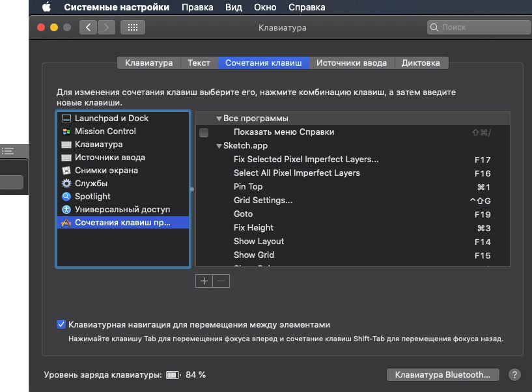Select the Сочетания клавиш tab
The image size is (532, 392).
pos(263,63)
